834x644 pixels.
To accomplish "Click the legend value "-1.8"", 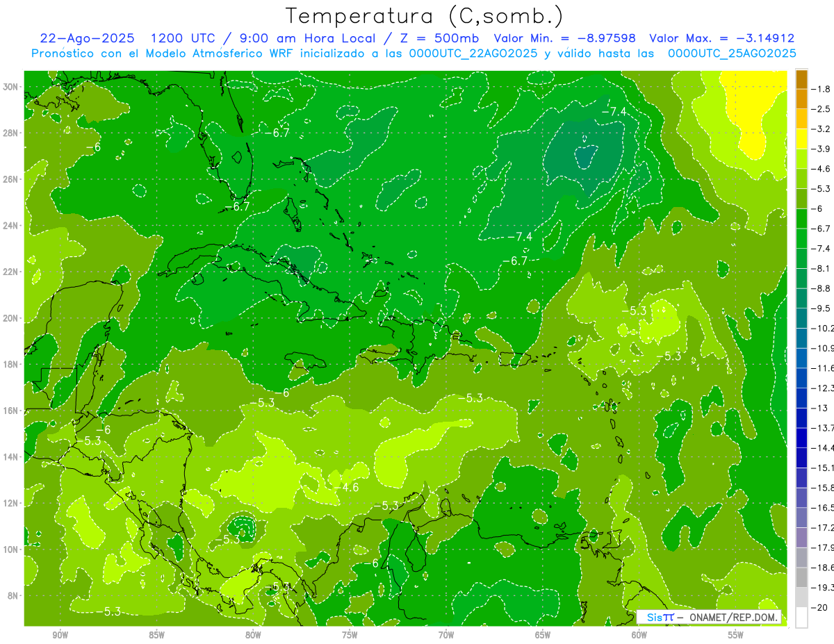I will click(821, 89).
